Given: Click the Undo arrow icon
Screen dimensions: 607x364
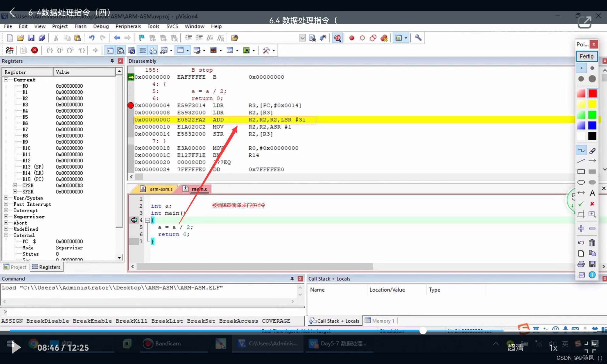Looking at the screenshot, I should click(x=91, y=38).
